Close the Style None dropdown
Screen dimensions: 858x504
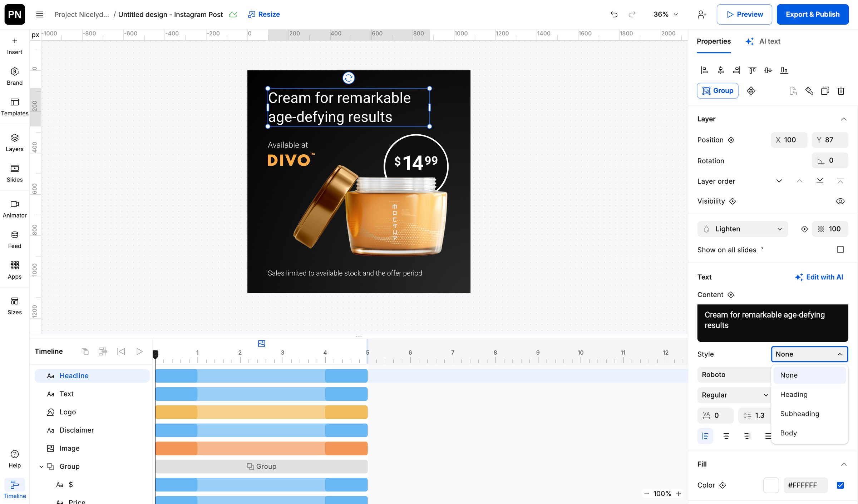pos(809,354)
